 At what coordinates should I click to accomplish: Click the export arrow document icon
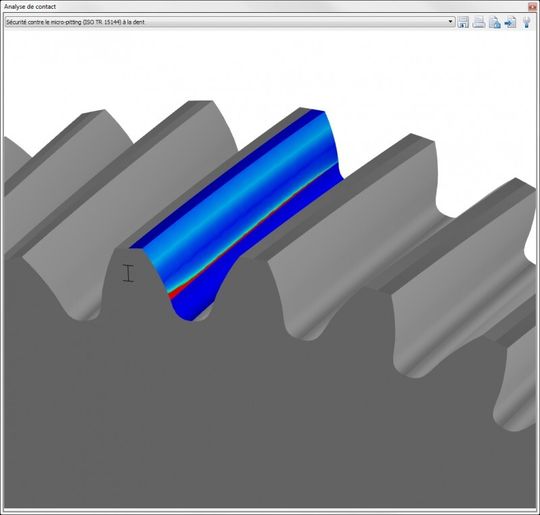point(510,22)
